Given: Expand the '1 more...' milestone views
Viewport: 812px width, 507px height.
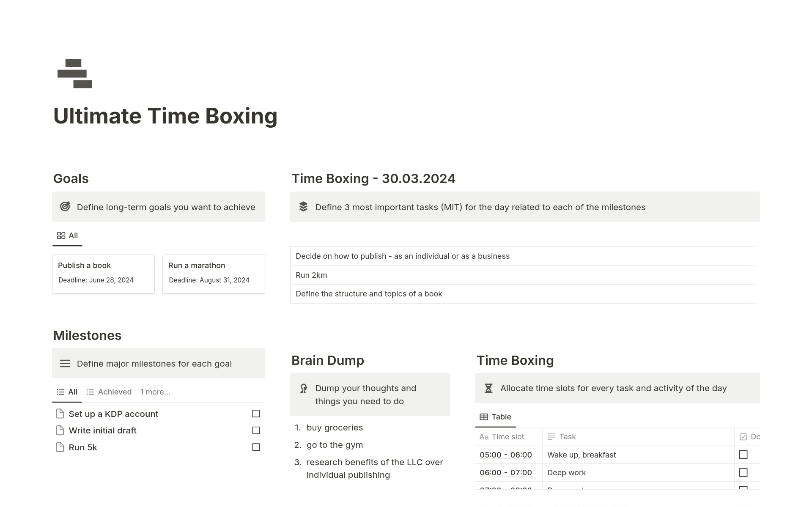Looking at the screenshot, I should [x=155, y=392].
